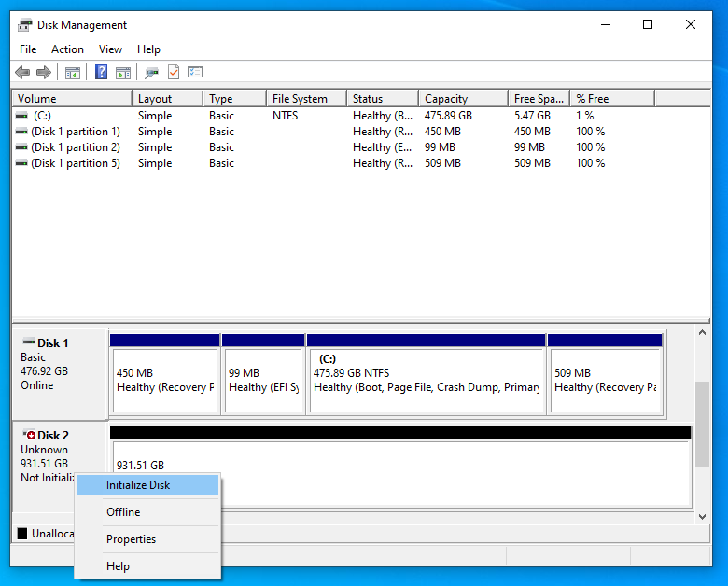Viewport: 728px width, 586px height.
Task: Open the Action menu
Action: coord(67,49)
